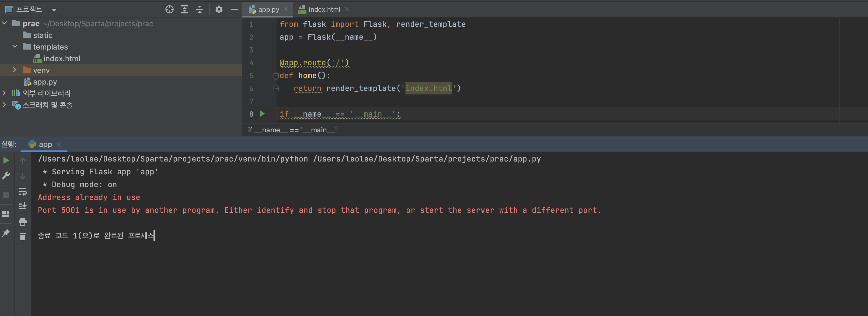Click the app.py path link in console

click(427, 159)
